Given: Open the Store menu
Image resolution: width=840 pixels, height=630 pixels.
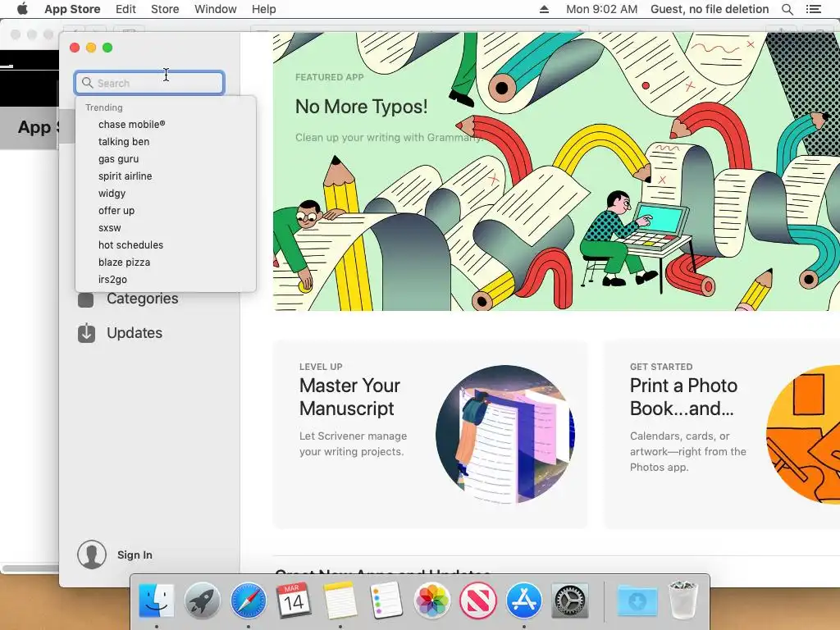Looking at the screenshot, I should point(165,9).
